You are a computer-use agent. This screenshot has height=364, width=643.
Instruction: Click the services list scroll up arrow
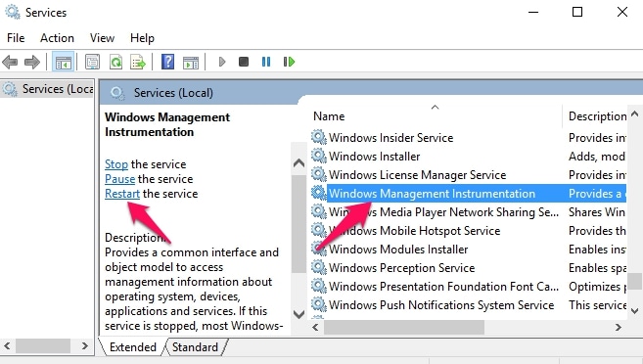click(x=634, y=114)
